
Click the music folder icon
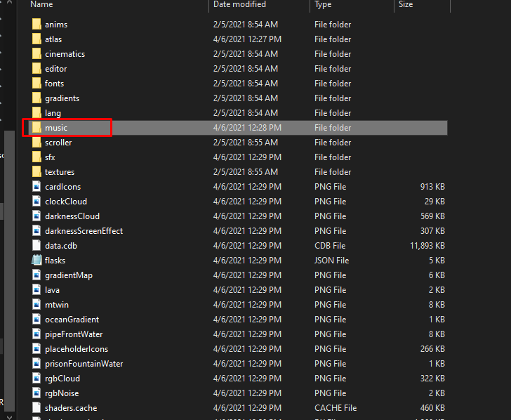click(37, 128)
